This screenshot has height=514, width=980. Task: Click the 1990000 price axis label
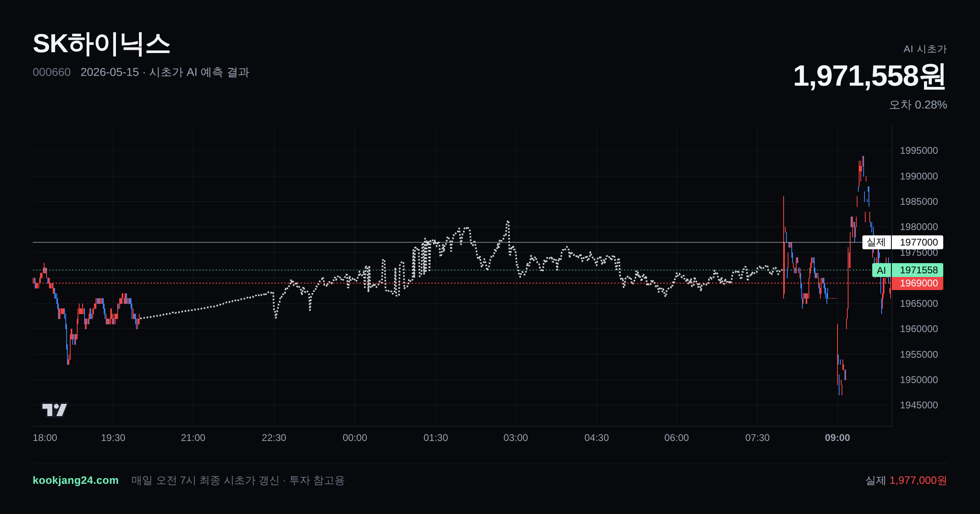(x=919, y=176)
